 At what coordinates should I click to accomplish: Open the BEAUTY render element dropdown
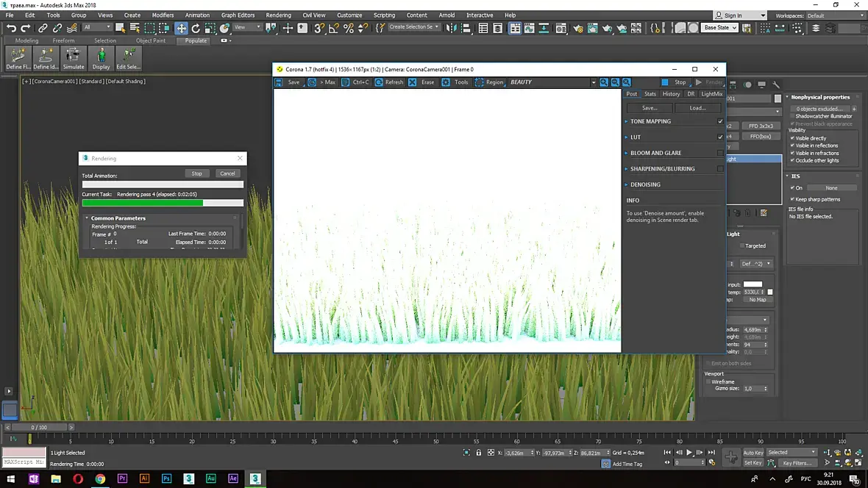593,82
